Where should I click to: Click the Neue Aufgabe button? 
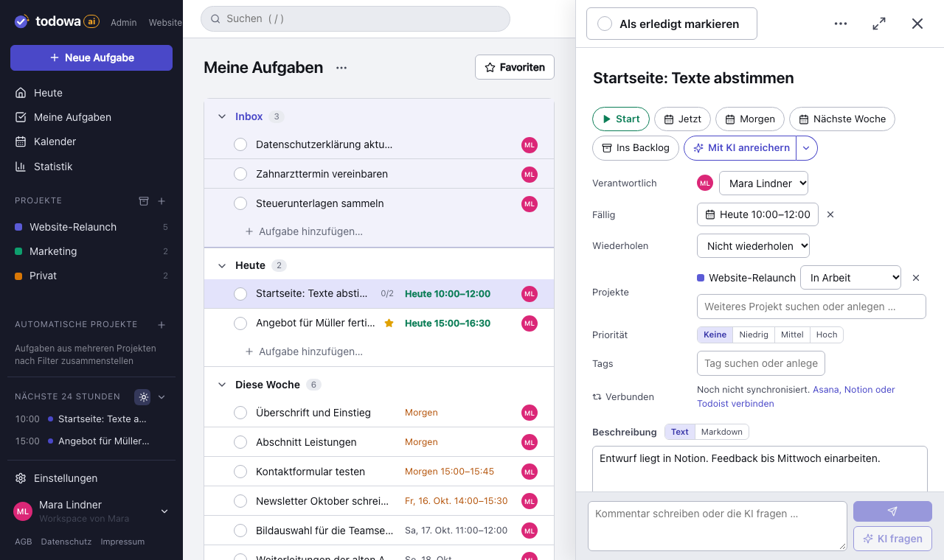tap(91, 57)
